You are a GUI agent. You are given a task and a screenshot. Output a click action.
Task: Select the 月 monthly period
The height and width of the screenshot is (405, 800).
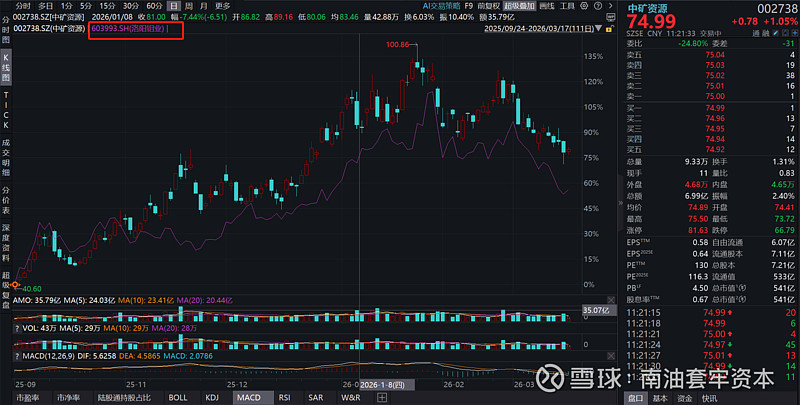point(204,6)
